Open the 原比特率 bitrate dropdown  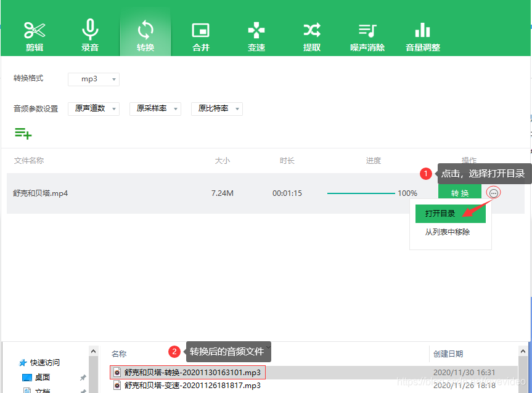pyautogui.click(x=217, y=109)
